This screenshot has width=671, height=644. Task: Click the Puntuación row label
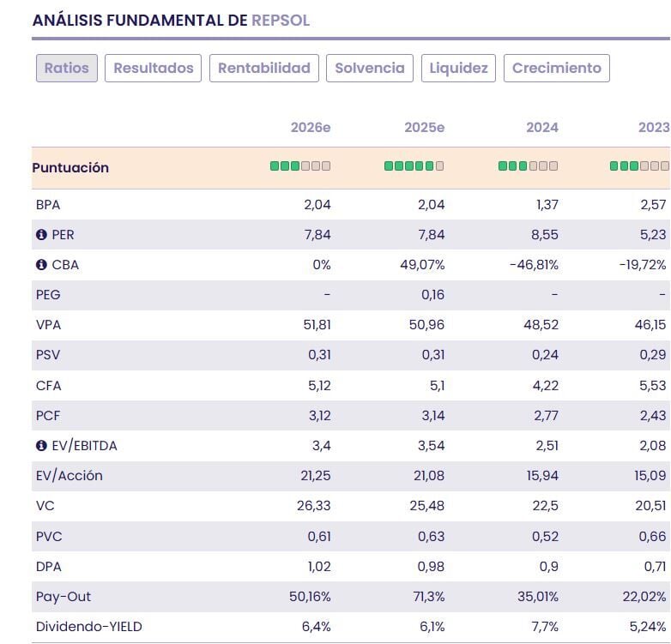70,168
